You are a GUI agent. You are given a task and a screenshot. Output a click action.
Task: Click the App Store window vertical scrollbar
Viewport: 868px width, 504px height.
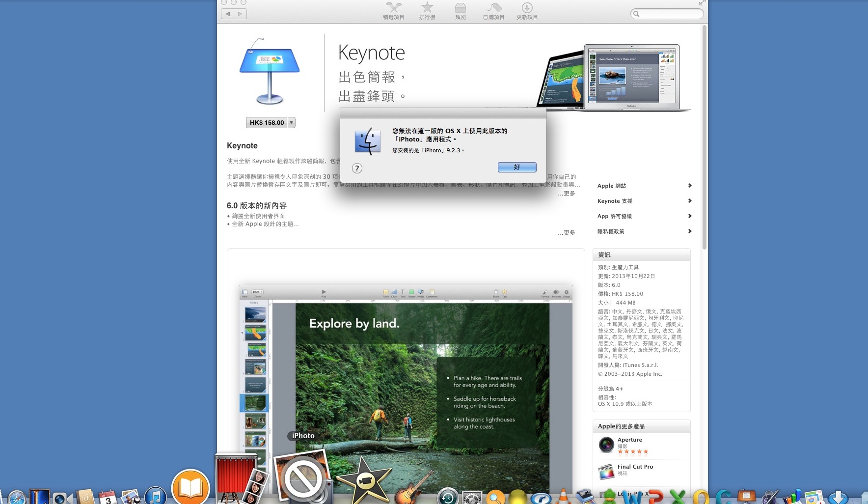(705, 138)
